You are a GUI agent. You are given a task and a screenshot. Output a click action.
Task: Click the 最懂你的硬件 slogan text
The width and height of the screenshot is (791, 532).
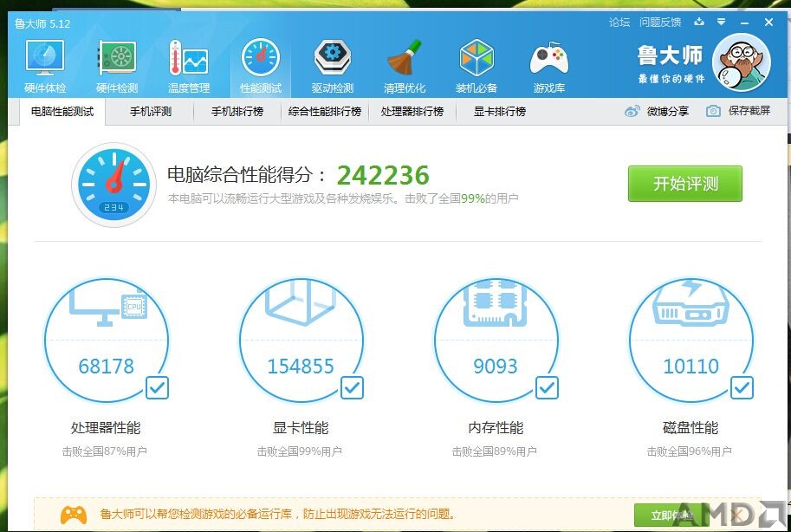(x=671, y=79)
